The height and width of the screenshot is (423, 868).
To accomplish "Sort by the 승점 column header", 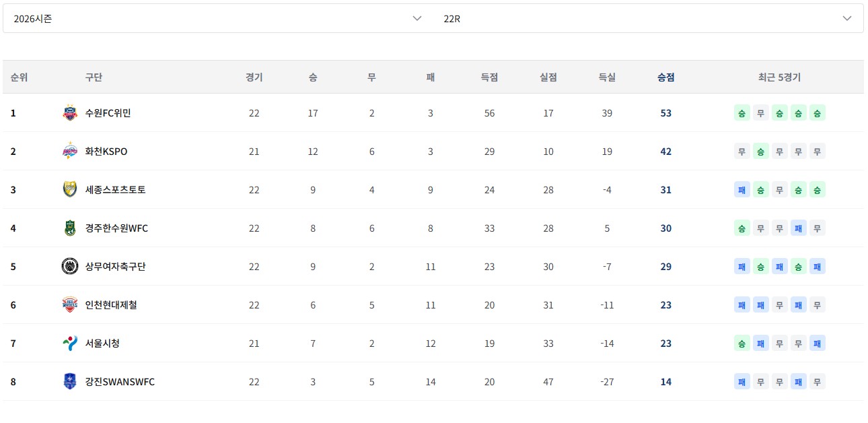I will (x=665, y=77).
